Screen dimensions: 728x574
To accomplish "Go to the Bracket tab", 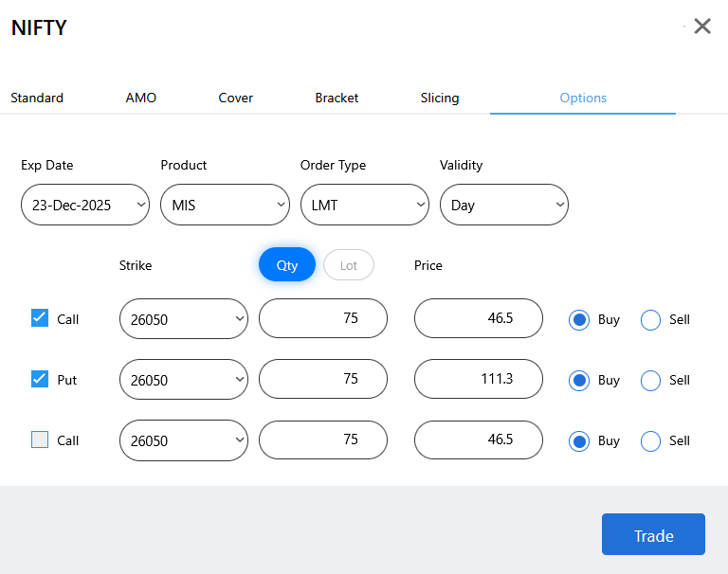I will (x=337, y=98).
